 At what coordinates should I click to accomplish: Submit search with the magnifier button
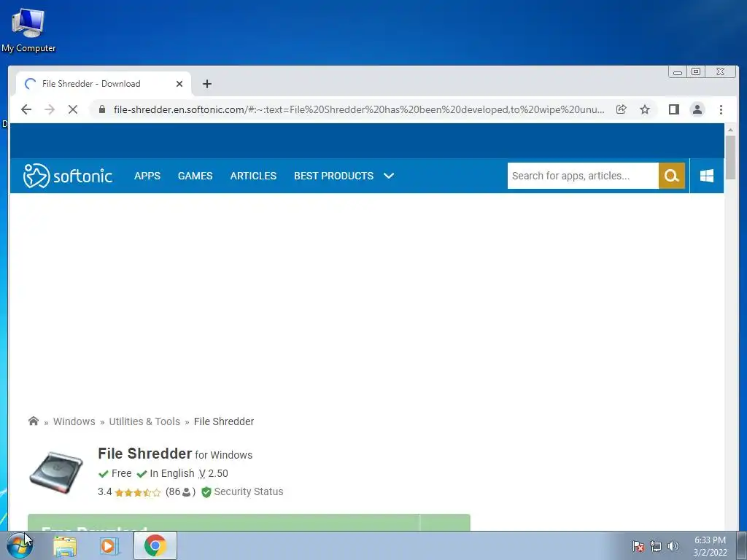[x=672, y=176]
